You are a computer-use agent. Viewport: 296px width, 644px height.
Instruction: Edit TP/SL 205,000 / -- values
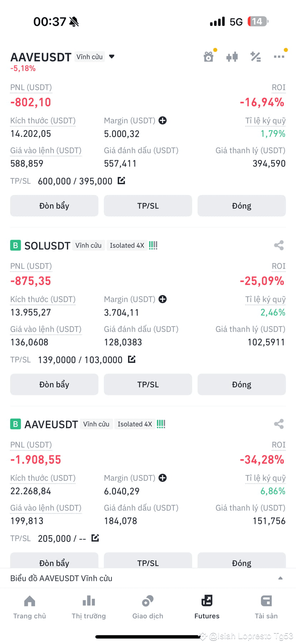coord(95,538)
